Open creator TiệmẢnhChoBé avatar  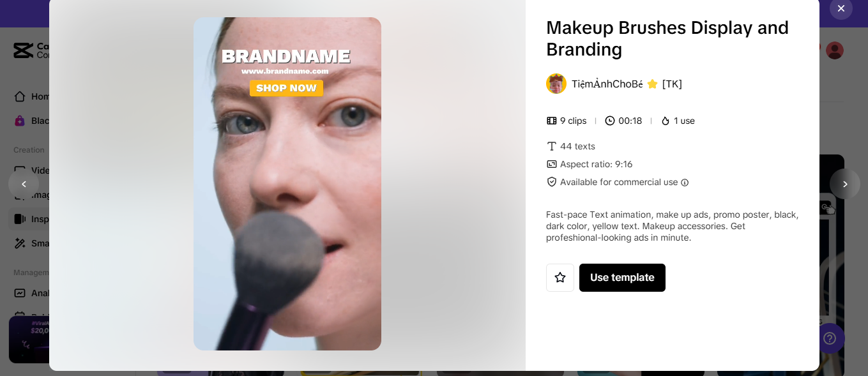pos(556,84)
